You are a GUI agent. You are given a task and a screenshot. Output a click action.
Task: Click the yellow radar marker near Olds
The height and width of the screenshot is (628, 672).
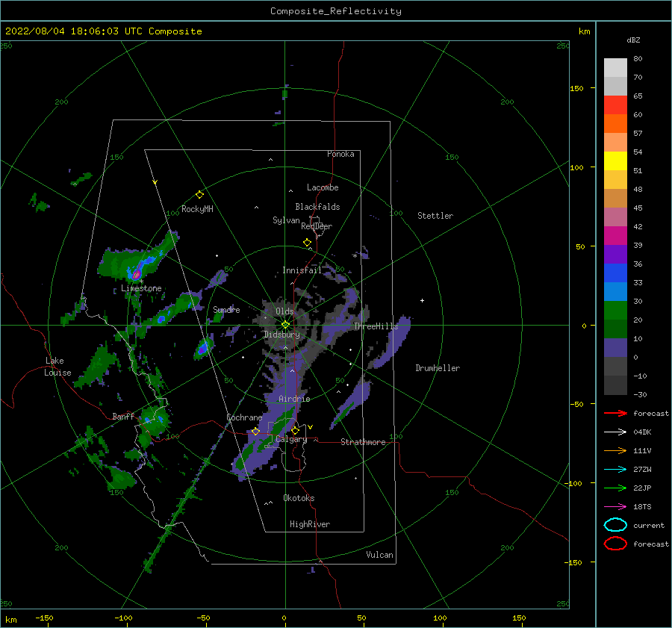285,325
